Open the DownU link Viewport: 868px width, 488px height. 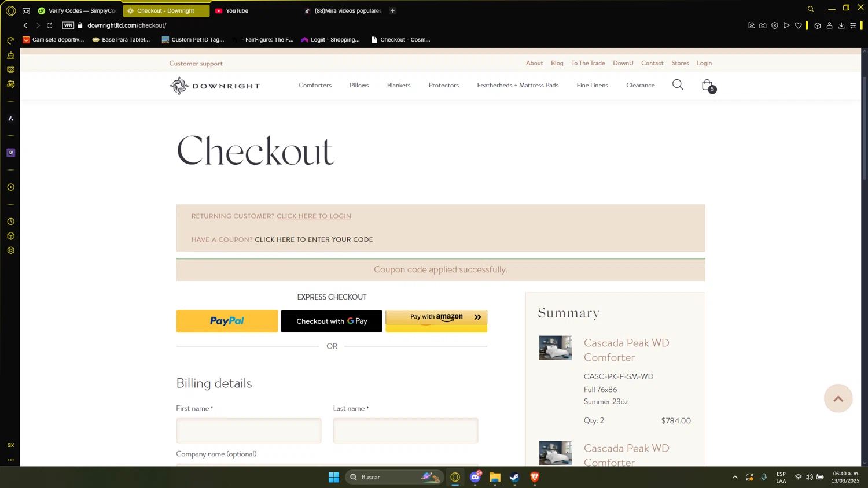tap(623, 63)
